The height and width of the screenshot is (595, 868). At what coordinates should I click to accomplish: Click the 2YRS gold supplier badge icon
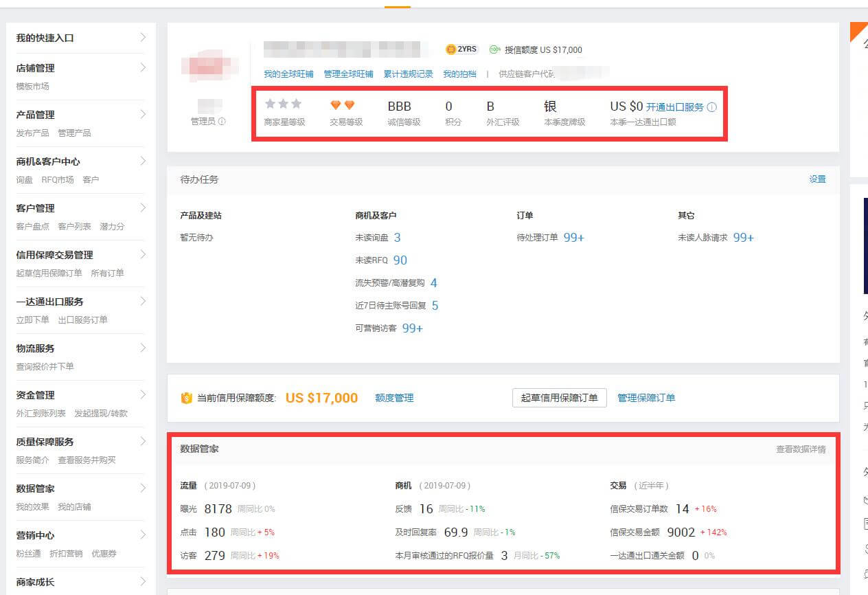[451, 49]
